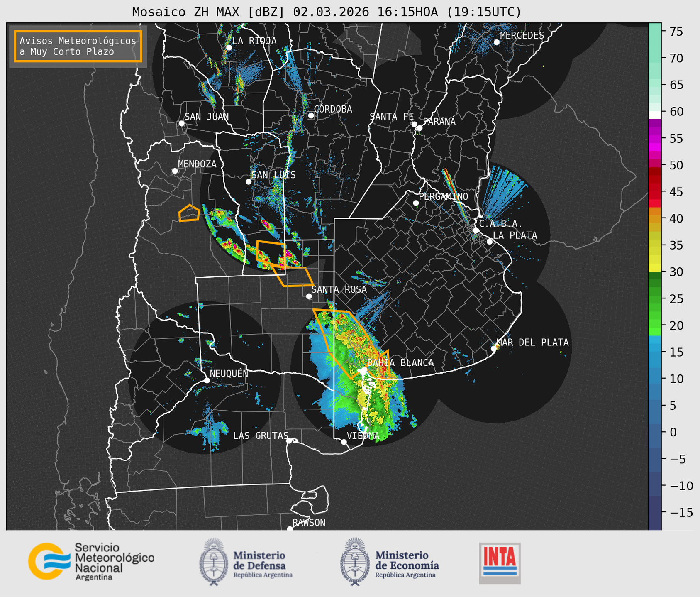Click the Avisos Meteorológicos a Muy Corto Plazo legend box
The width and height of the screenshot is (700, 597).
click(78, 46)
